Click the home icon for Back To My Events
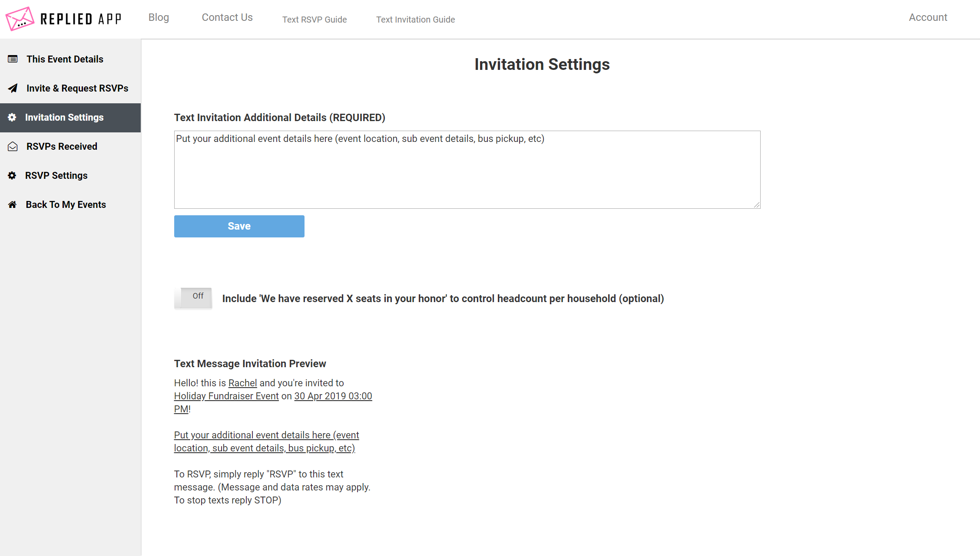The image size is (980, 556). (12, 204)
